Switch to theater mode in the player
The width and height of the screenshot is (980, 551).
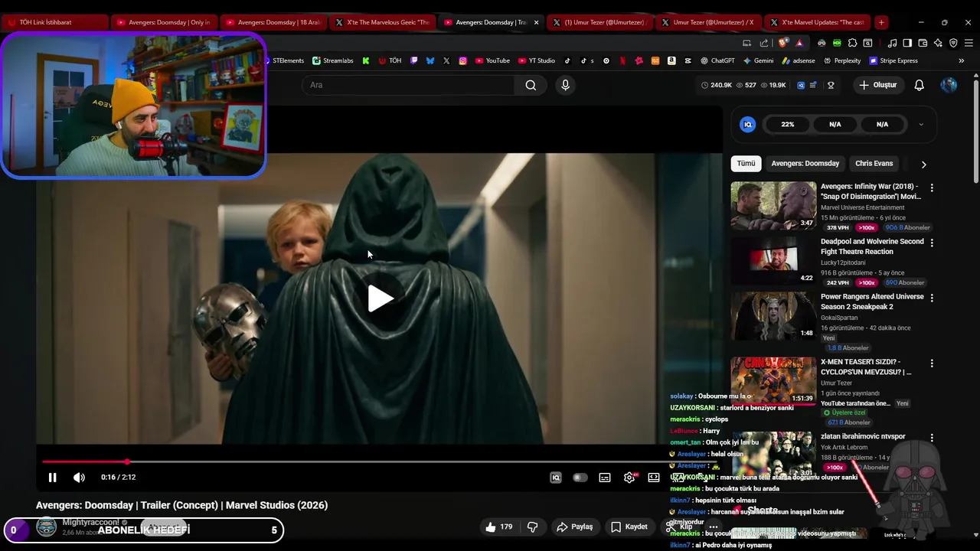point(654,478)
